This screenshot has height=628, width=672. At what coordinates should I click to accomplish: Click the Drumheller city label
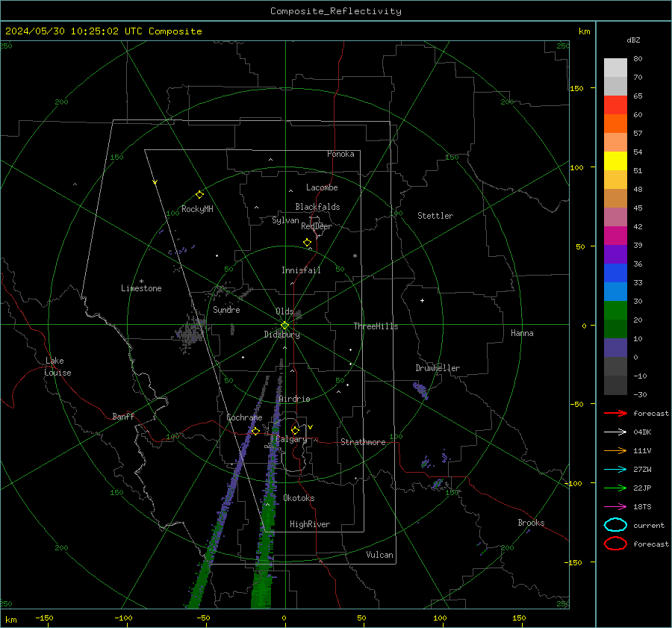click(438, 368)
